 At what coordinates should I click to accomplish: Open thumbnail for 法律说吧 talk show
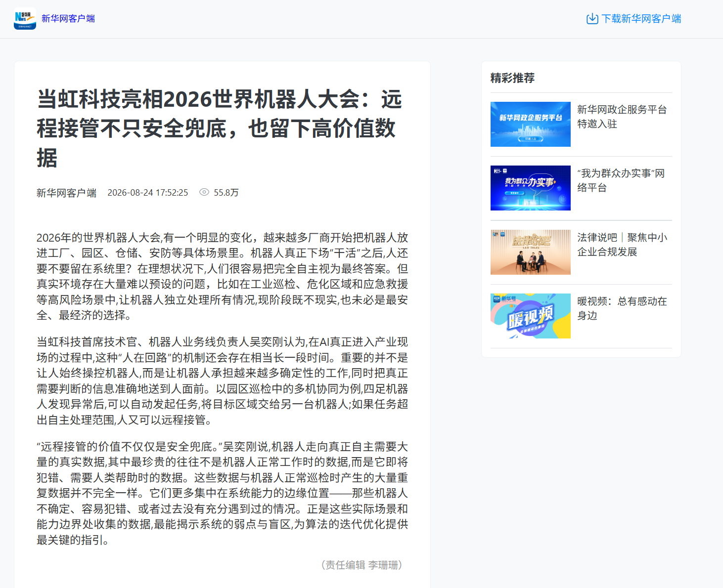point(531,252)
